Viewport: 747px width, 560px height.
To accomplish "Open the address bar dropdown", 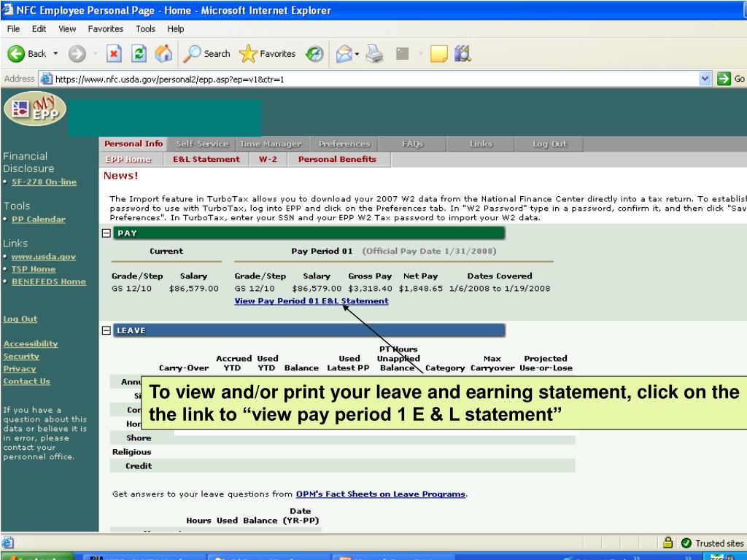I will pos(705,78).
